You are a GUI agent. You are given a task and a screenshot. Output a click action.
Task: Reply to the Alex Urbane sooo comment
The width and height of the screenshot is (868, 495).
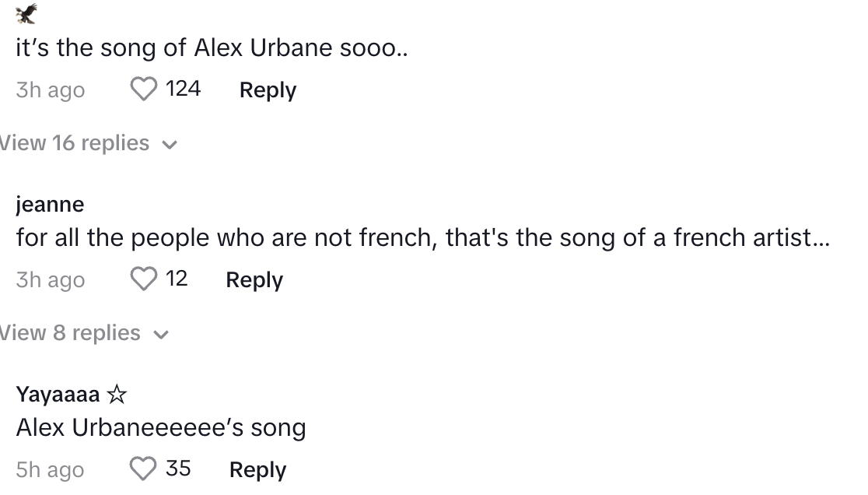coord(267,90)
